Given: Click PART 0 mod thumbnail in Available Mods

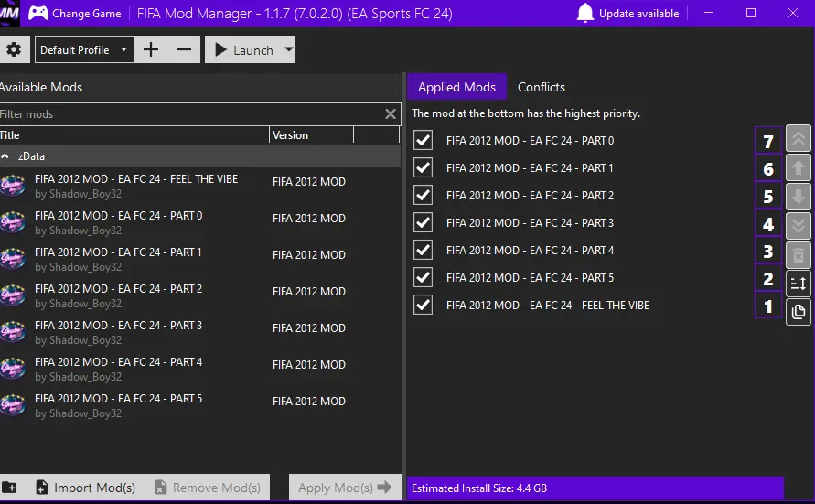Looking at the screenshot, I should tap(13, 222).
